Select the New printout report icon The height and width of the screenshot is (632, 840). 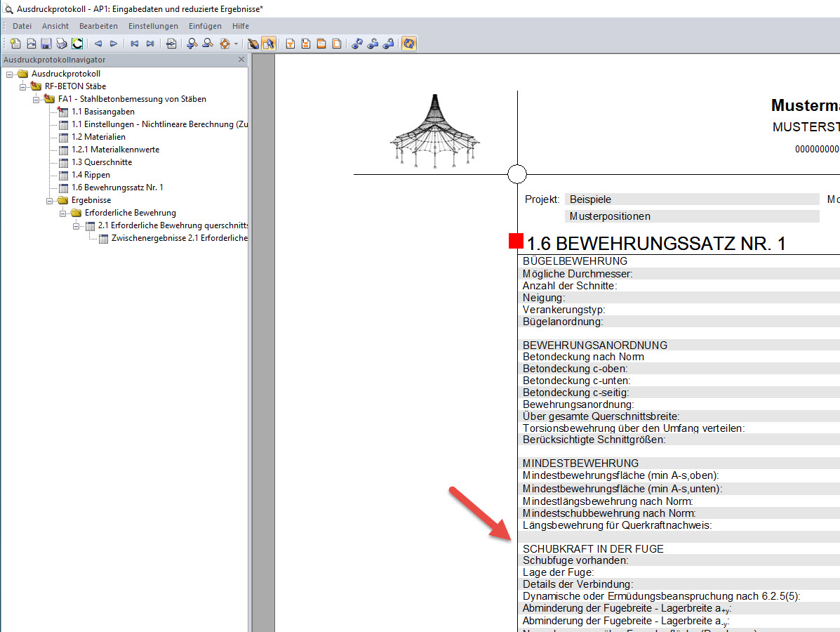point(15,43)
